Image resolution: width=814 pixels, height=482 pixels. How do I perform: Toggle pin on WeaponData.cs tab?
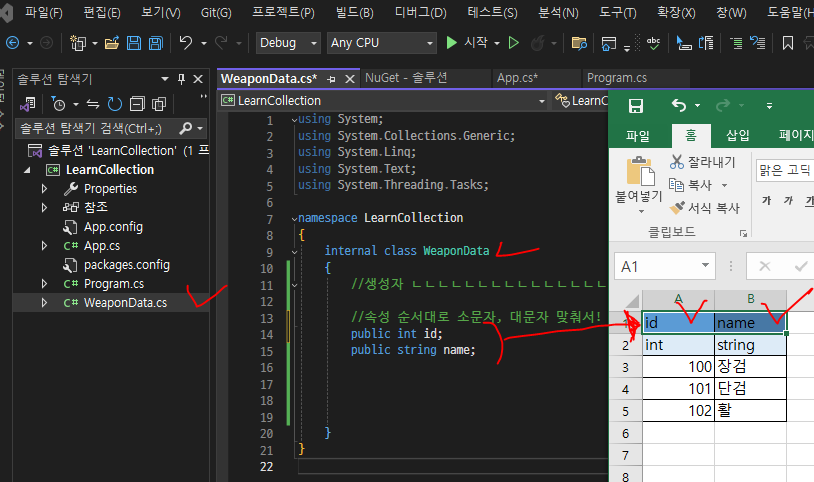pyautogui.click(x=331, y=79)
